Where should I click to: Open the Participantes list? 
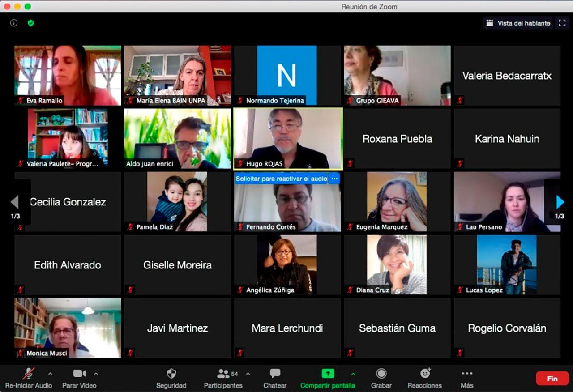[223, 374]
